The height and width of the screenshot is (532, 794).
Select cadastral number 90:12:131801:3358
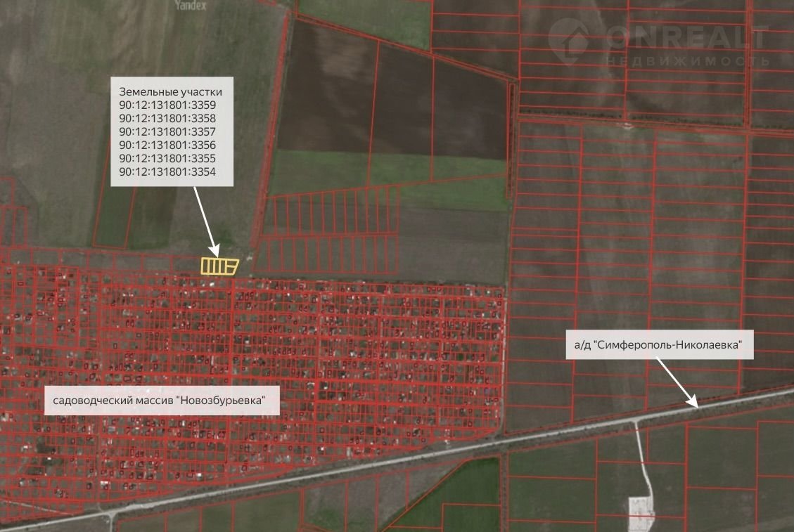[x=167, y=119]
